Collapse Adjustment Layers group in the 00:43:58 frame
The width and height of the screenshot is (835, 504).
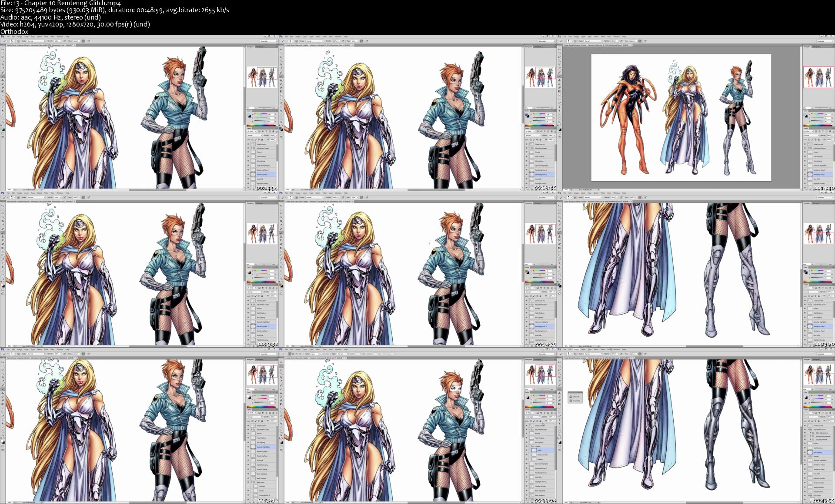808,429
